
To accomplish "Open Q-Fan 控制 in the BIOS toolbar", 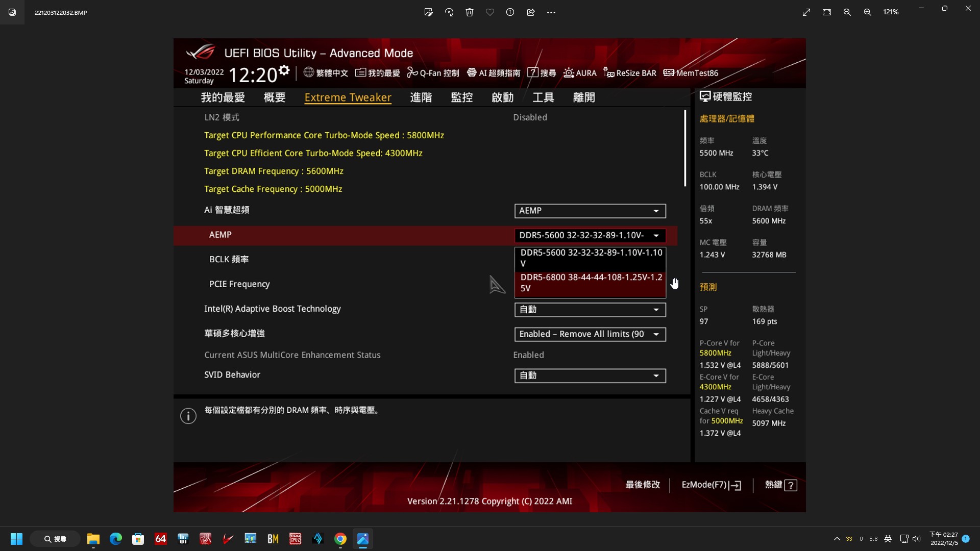I will 433,73.
